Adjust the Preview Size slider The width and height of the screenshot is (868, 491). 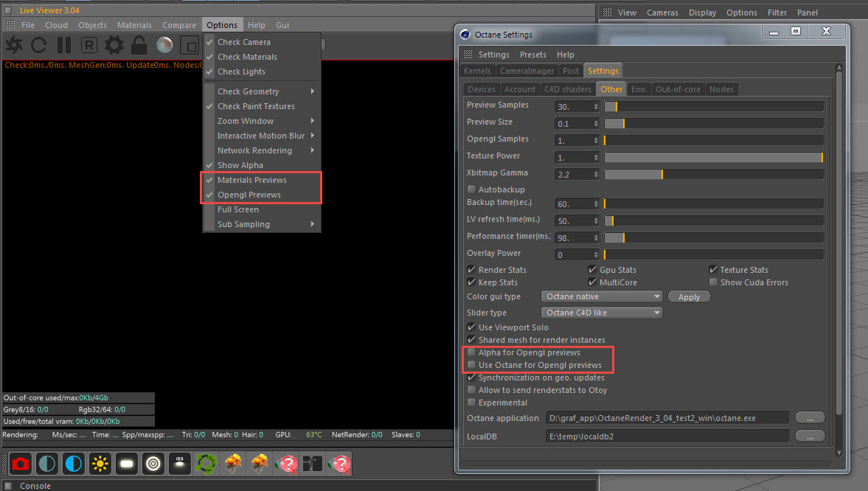point(714,123)
